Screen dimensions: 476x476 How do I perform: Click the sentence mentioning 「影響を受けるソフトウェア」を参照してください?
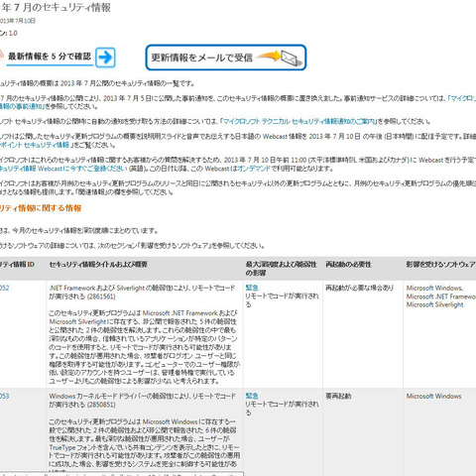(x=132, y=246)
